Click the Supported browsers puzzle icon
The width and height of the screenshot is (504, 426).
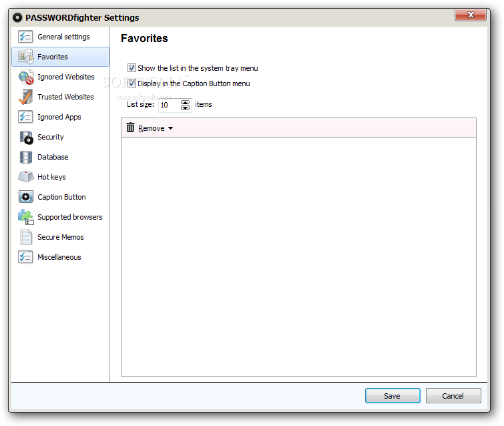point(26,217)
